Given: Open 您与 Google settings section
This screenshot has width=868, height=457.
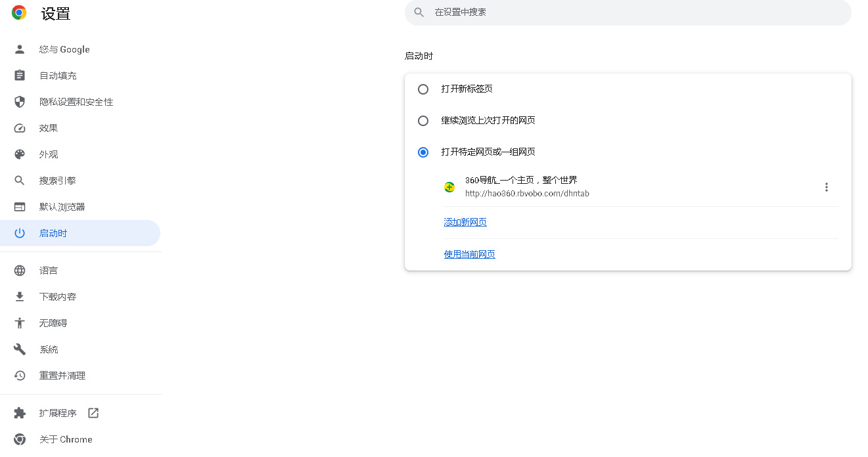Looking at the screenshot, I should tap(80, 49).
